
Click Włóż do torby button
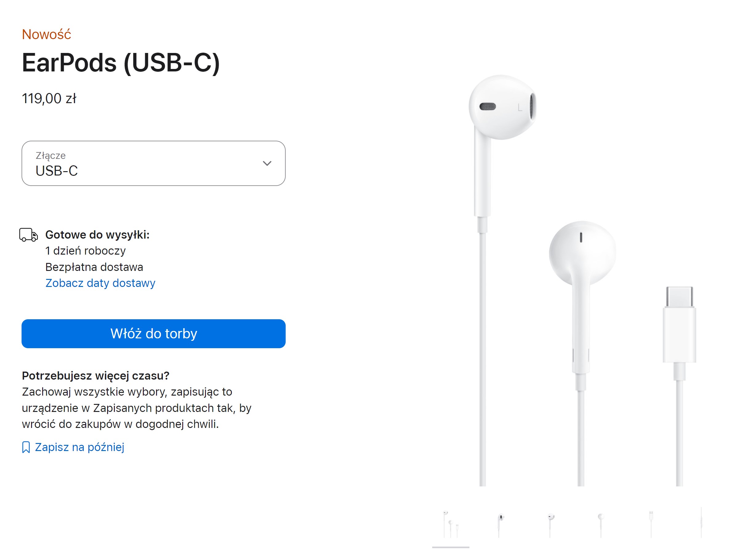[153, 334]
